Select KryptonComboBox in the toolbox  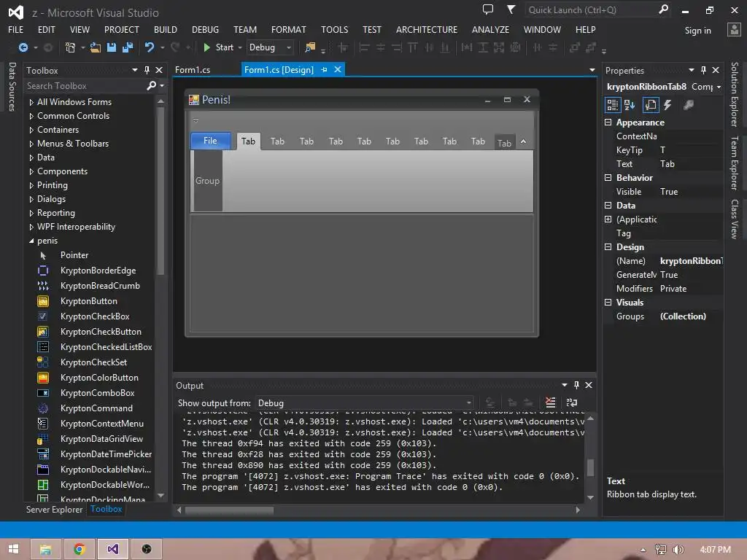pos(97,393)
